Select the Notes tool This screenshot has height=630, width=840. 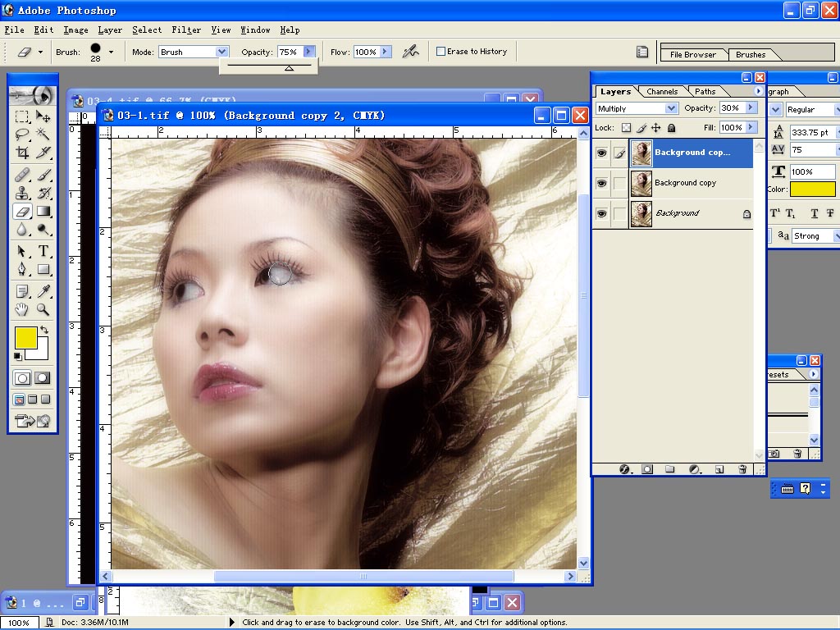22,291
